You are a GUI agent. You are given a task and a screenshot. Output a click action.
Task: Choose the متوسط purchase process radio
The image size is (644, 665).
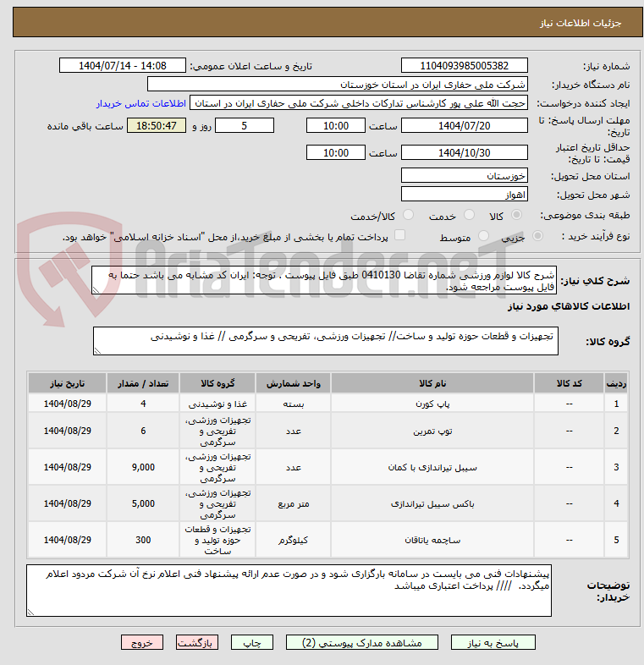tap(483, 236)
